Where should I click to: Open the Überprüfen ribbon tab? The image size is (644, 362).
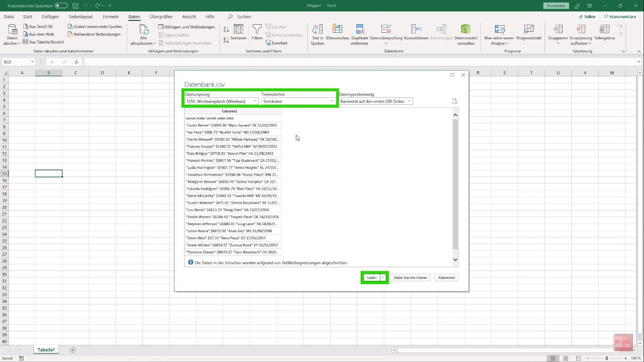tap(161, 17)
